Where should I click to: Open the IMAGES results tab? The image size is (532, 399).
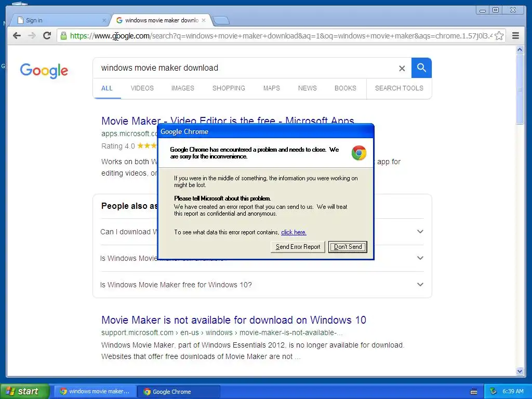coord(182,88)
